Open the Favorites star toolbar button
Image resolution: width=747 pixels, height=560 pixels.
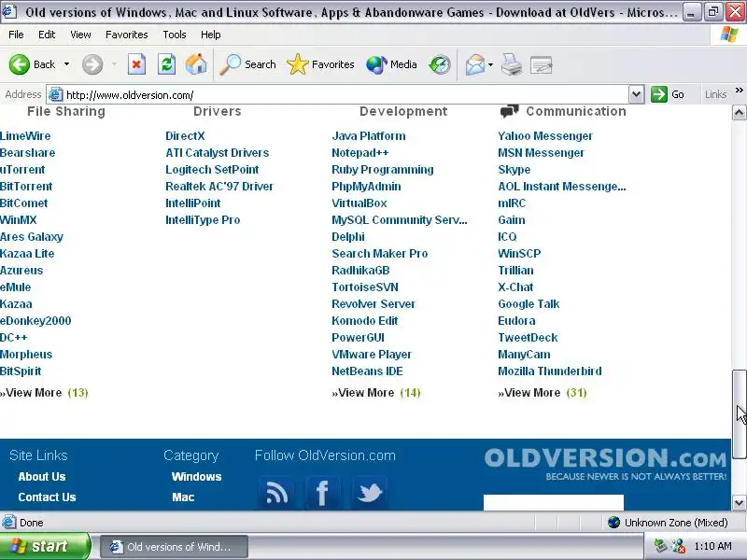pyautogui.click(x=320, y=64)
